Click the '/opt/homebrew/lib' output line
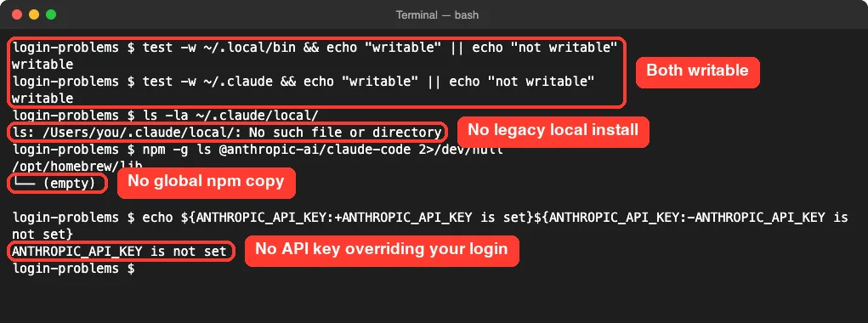 (77, 166)
